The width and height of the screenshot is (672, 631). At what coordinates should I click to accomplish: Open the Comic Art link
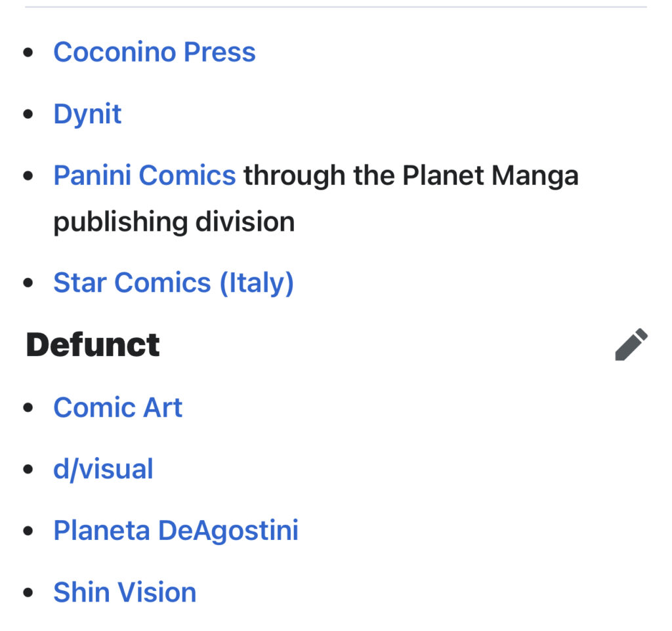[x=117, y=407]
